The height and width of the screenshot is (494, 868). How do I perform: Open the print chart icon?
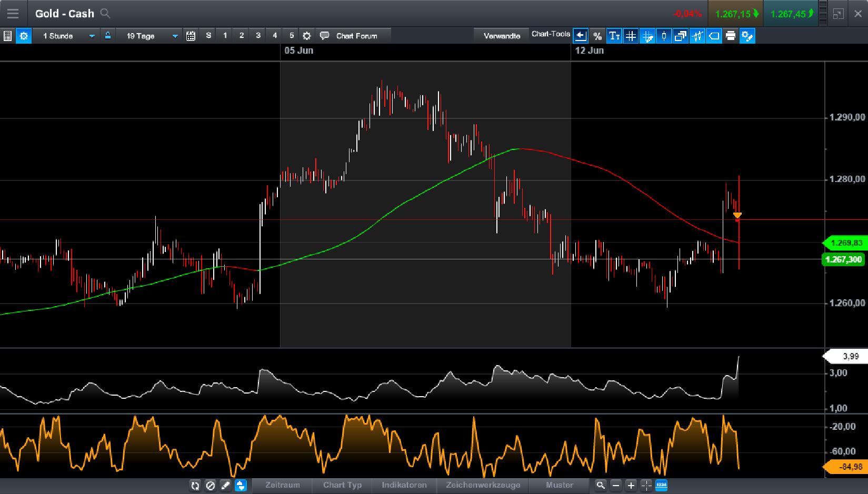(x=730, y=36)
